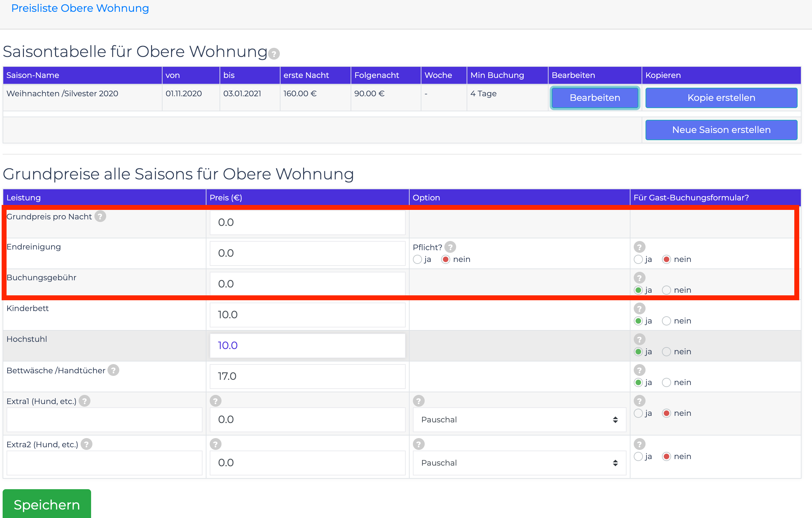Image resolution: width=812 pixels, height=518 pixels.
Task: Click the Extra1 name text field
Action: point(105,420)
